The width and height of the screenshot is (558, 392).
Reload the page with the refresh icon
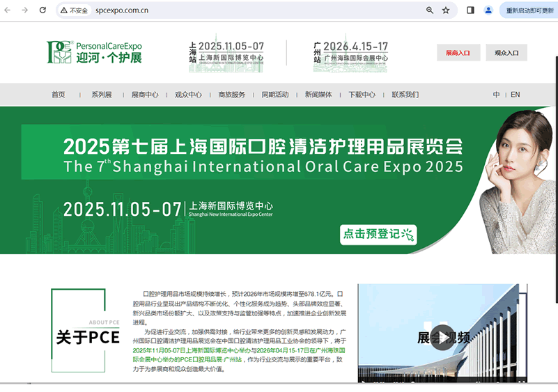pos(42,10)
